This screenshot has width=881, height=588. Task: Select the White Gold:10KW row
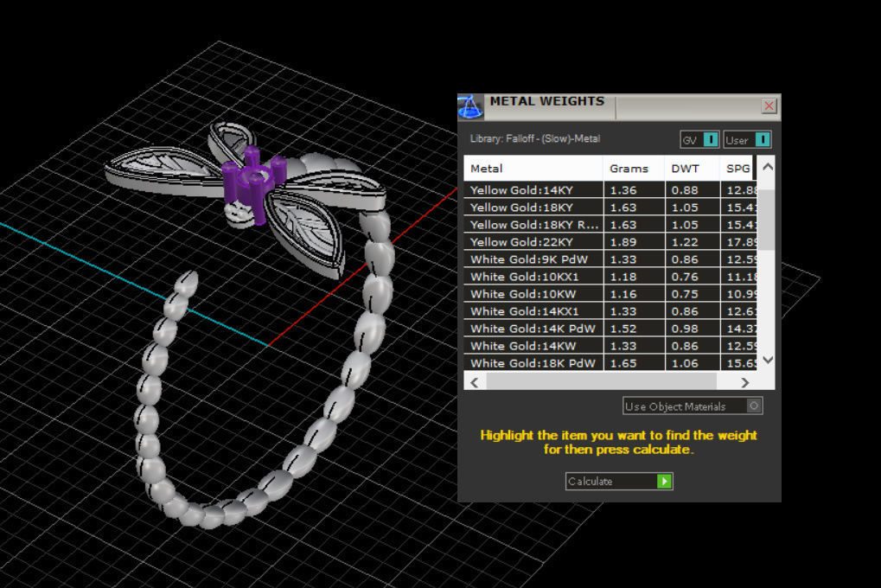pos(610,294)
